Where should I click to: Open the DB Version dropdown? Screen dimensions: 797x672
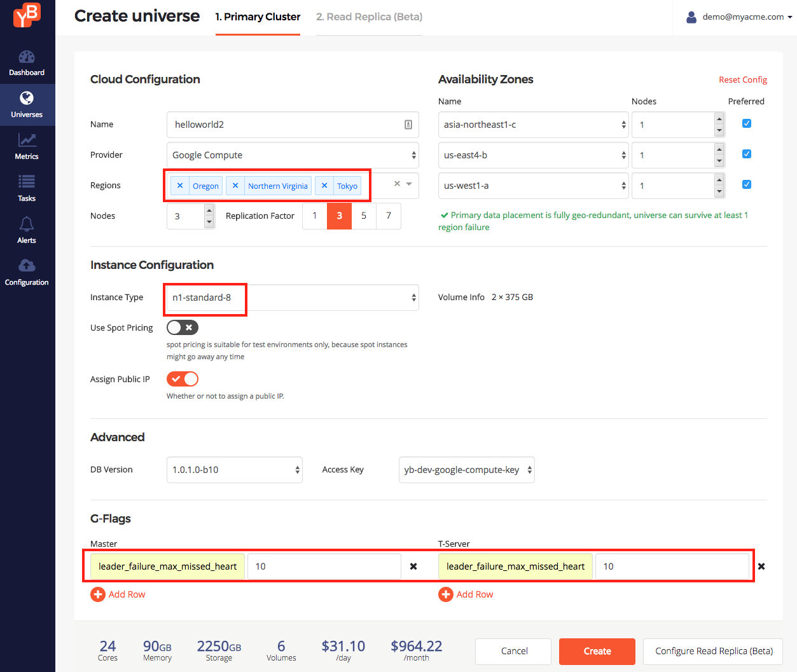click(x=234, y=470)
